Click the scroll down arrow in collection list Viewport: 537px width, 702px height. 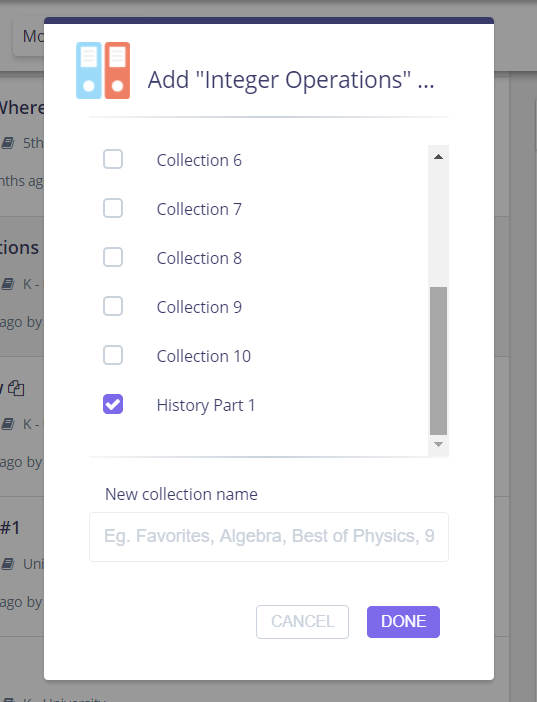438,444
